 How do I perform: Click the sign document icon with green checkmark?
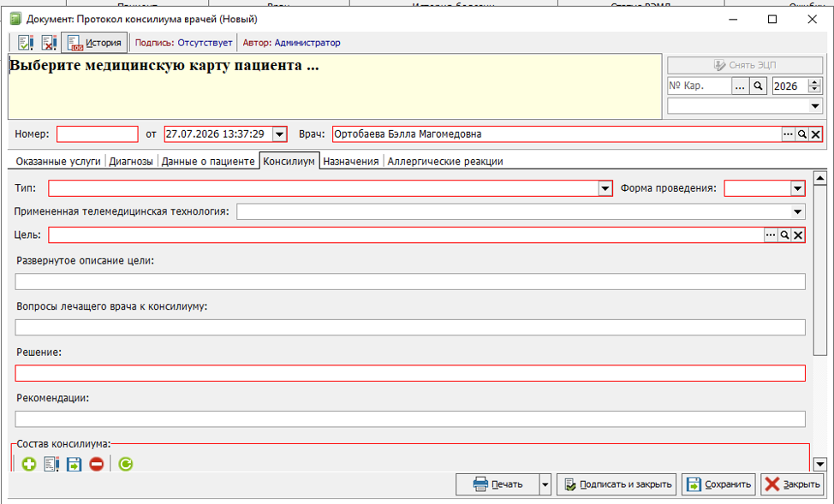pyautogui.click(x=25, y=43)
